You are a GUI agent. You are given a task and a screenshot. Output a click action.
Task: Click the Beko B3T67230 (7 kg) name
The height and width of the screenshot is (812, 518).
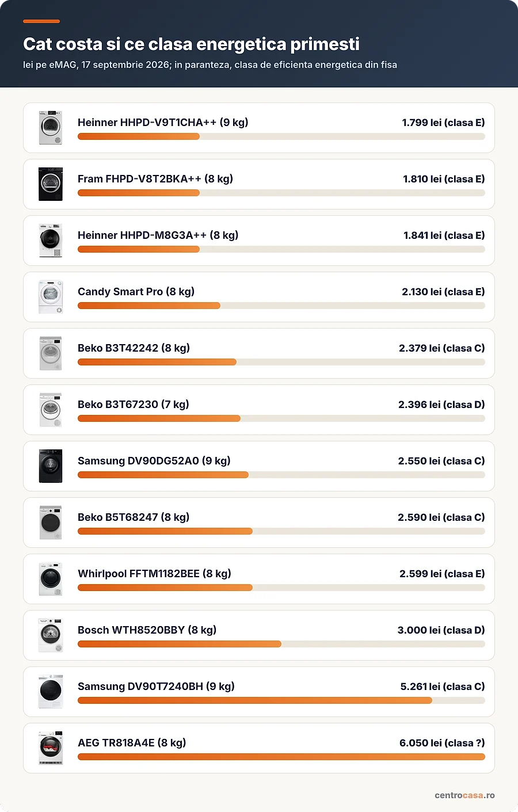134,404
